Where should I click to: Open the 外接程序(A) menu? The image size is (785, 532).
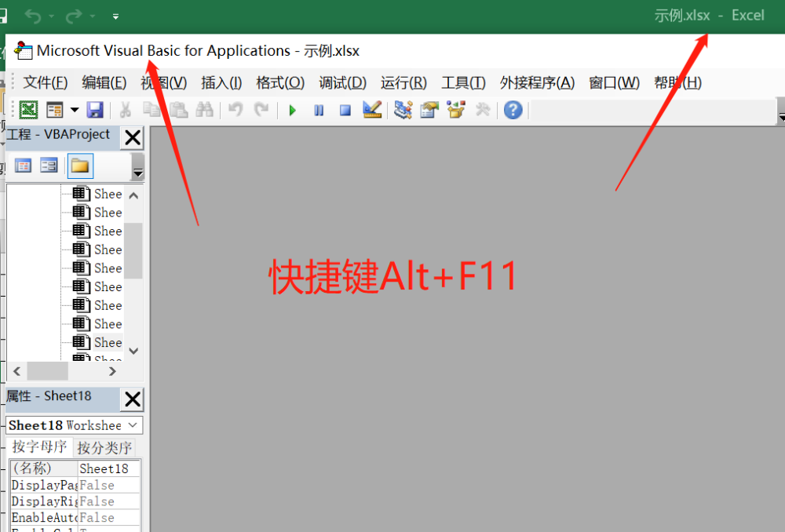point(537,82)
